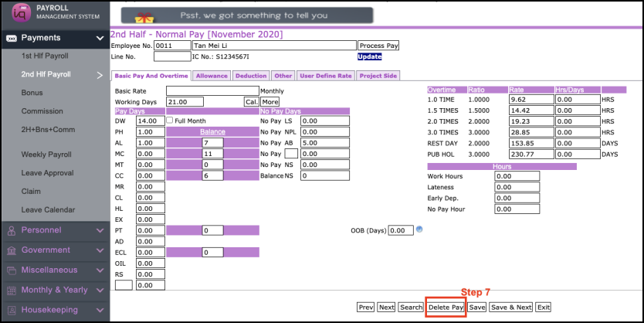Expand the Miscellaneous section chevron

[x=100, y=270]
